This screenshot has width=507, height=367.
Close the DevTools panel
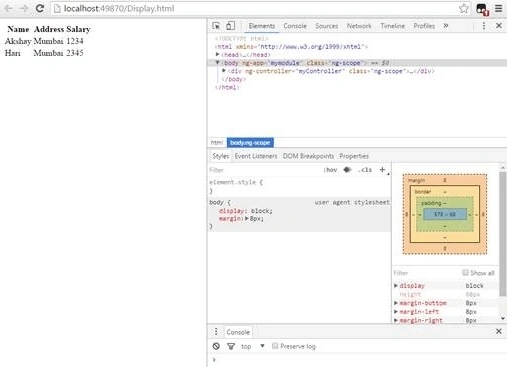click(x=499, y=26)
